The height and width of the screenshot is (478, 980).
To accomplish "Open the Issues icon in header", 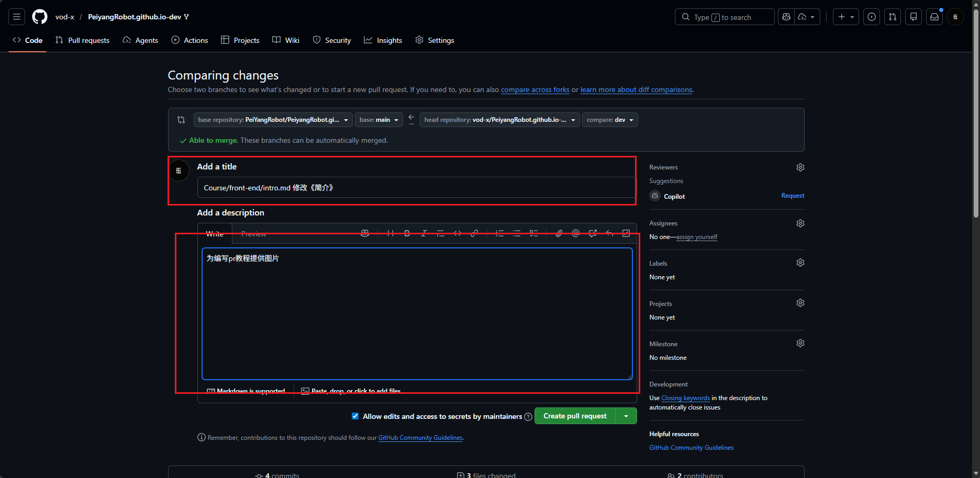I will coord(872,17).
